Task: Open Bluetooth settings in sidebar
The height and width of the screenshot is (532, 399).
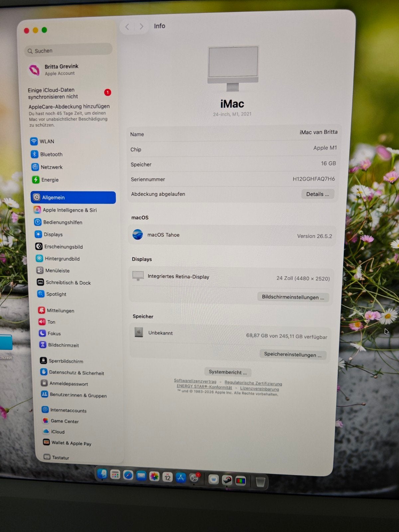Action: [47, 154]
